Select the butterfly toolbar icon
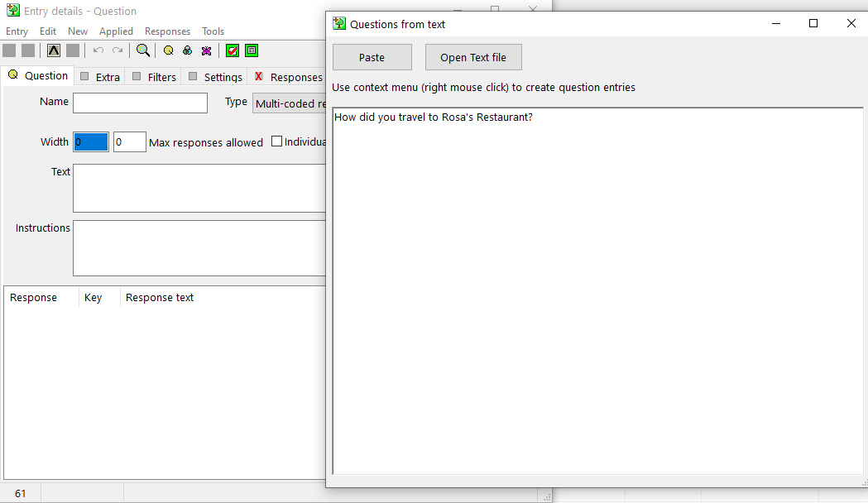 point(206,50)
